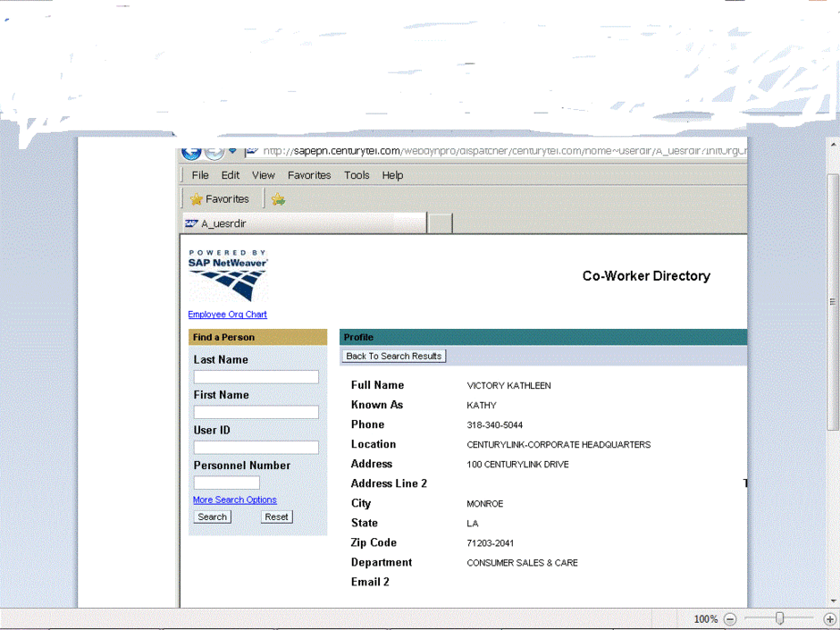
Task: Click Back To Search Results button
Action: pos(394,357)
